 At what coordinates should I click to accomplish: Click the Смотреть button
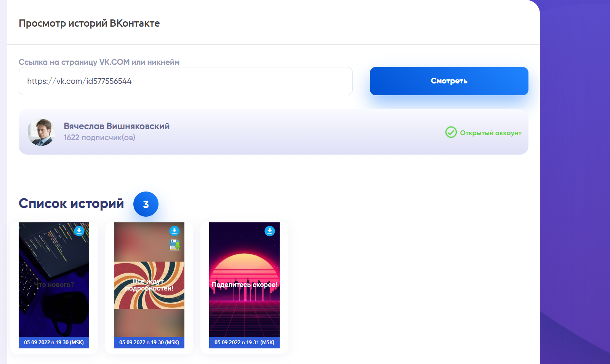coord(449,81)
